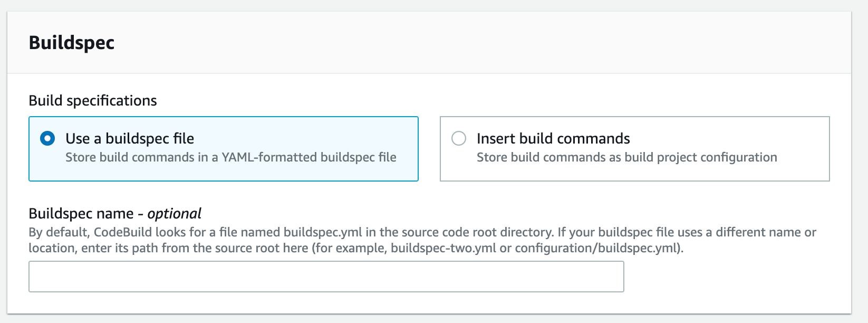868x323 pixels.
Task: Click the 'Insert build commands' title text
Action: tap(553, 139)
